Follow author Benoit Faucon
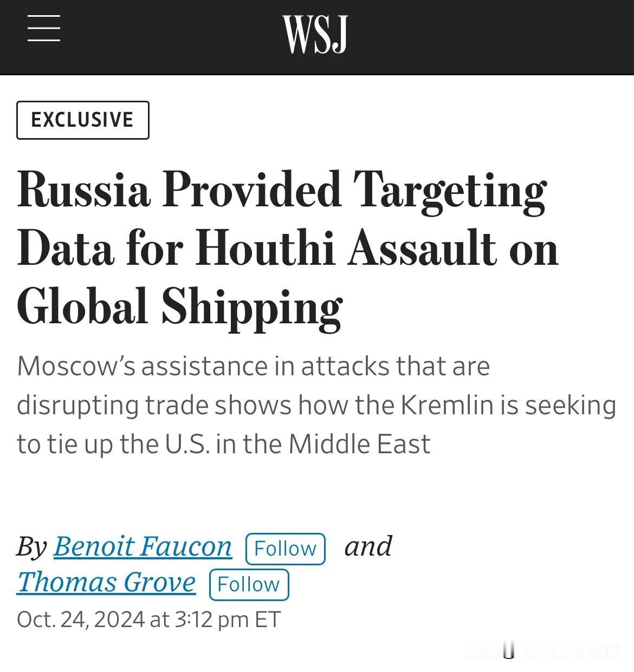This screenshot has height=672, width=634. point(286,549)
